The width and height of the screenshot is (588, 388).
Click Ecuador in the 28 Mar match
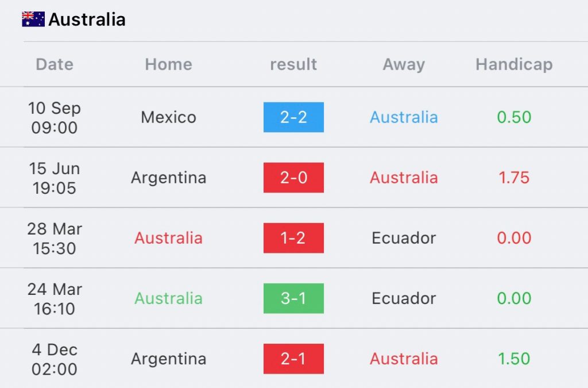pos(404,238)
